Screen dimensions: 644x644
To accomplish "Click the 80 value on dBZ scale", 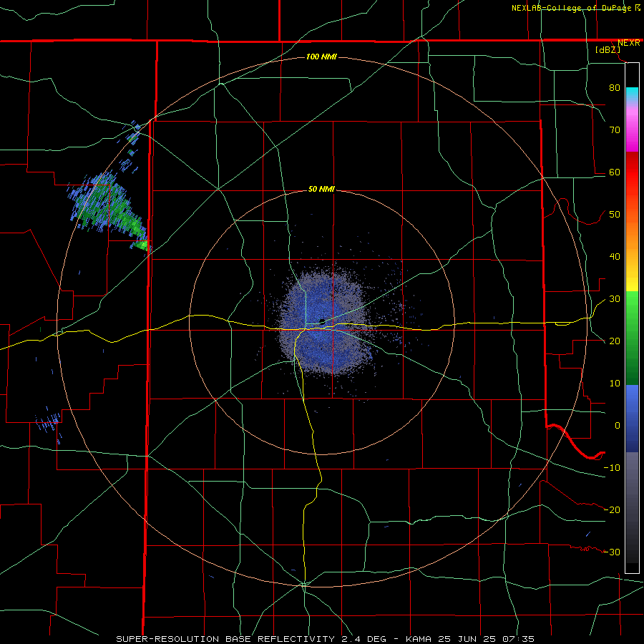I will [x=615, y=87].
